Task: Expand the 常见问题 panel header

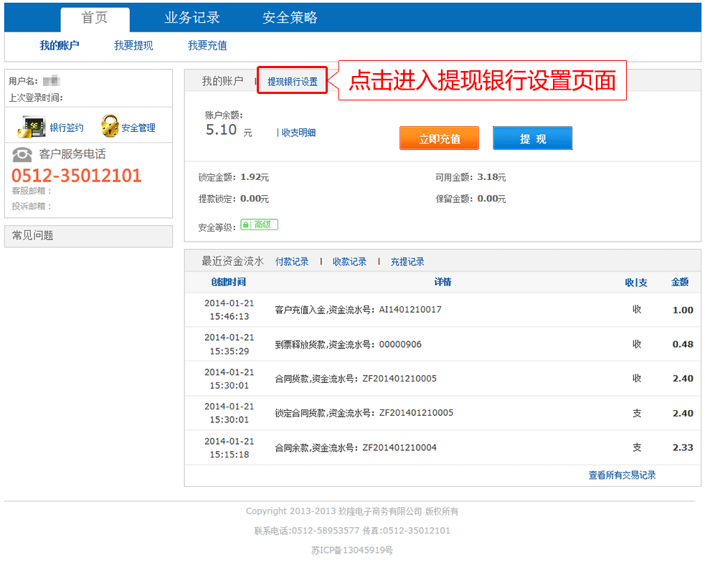Action: pyautogui.click(x=88, y=236)
